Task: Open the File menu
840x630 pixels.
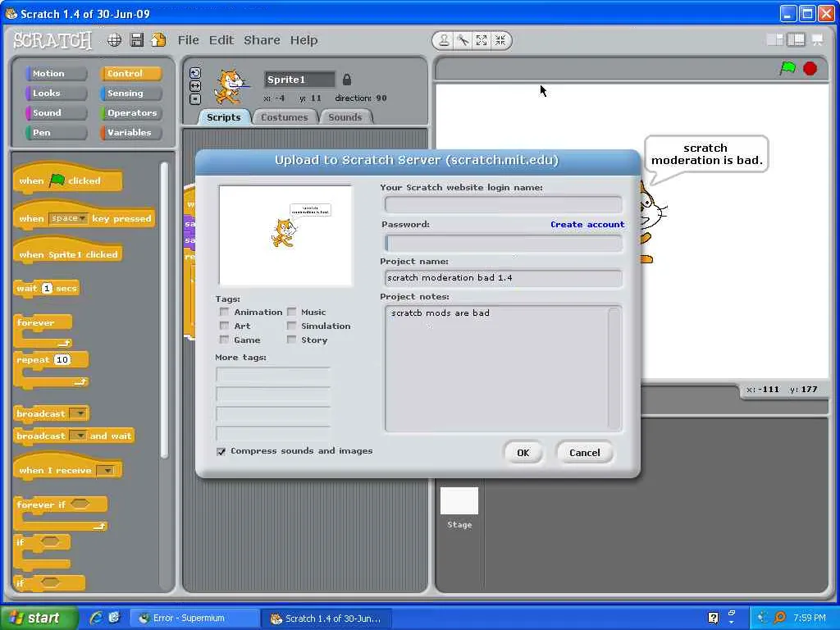Action: 189,40
